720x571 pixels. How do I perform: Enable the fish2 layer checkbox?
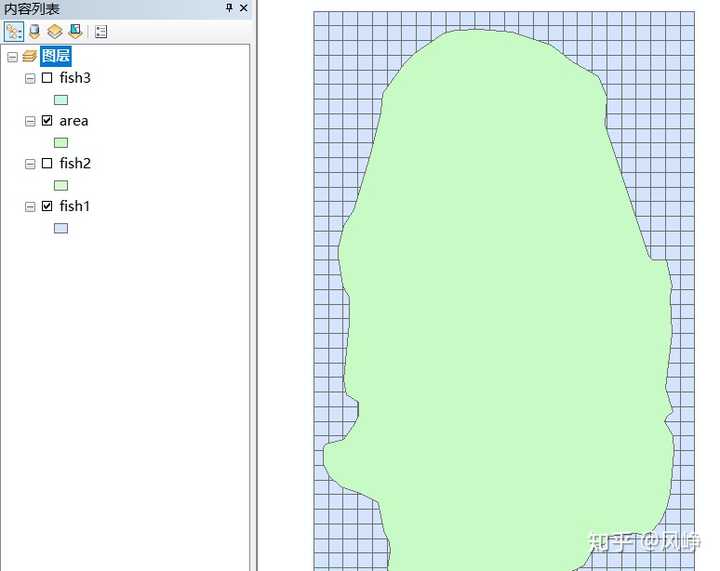(47, 163)
